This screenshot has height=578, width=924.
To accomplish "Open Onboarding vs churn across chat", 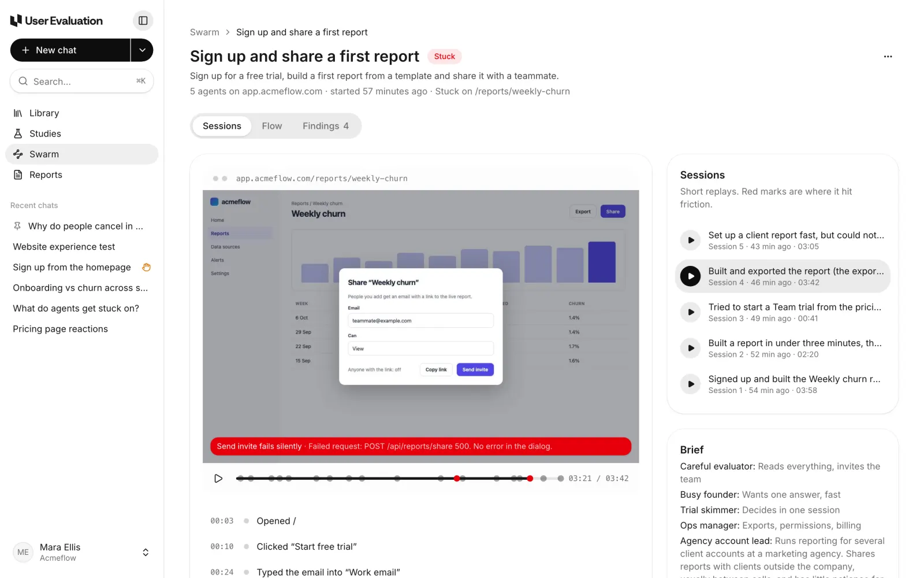I will click(x=81, y=288).
